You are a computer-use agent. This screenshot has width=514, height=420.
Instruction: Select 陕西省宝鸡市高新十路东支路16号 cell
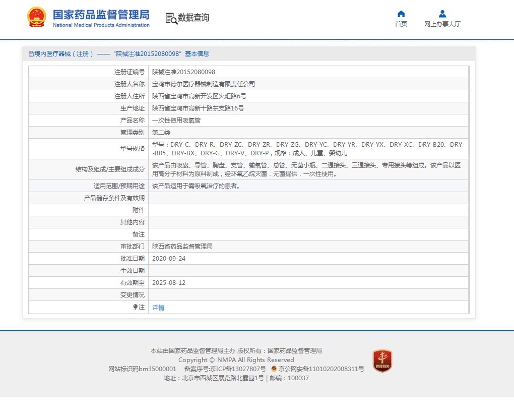point(198,108)
